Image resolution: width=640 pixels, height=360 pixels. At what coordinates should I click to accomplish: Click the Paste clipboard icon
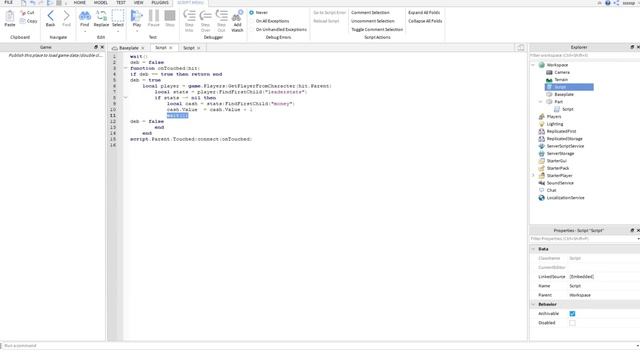coord(9,16)
